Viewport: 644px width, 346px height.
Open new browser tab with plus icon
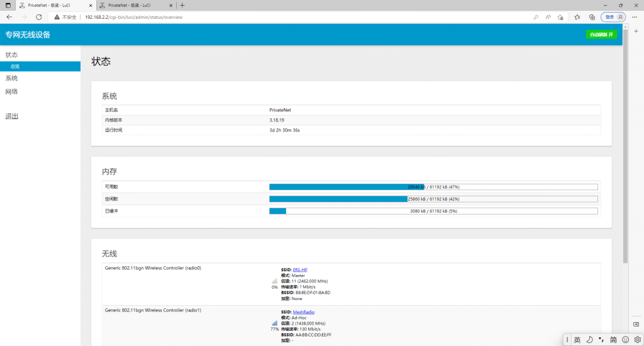[x=182, y=5]
